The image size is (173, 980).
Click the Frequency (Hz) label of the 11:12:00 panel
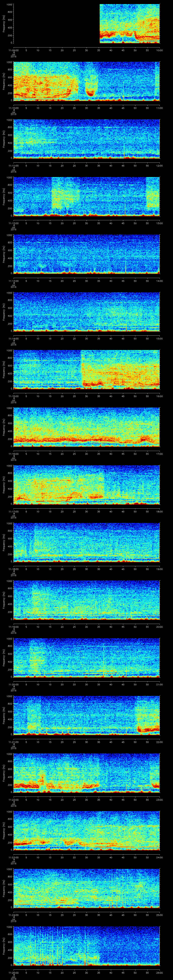4,196
